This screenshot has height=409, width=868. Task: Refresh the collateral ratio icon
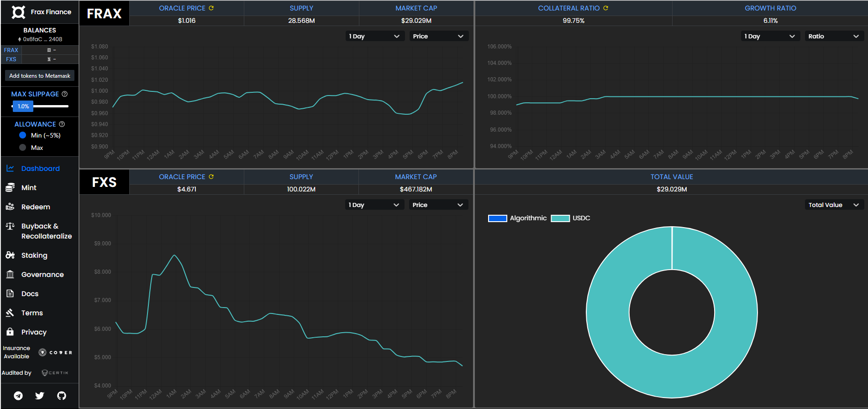click(x=606, y=8)
